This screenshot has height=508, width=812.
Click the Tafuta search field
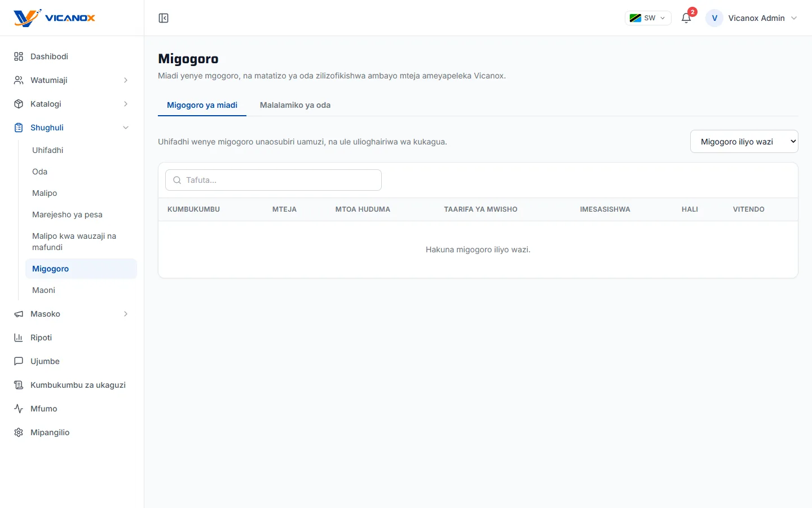coord(273,180)
